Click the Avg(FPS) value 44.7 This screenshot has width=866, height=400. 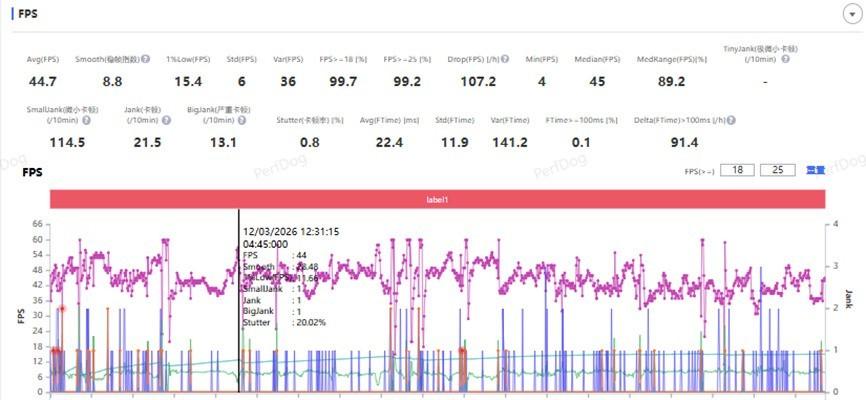point(43,82)
